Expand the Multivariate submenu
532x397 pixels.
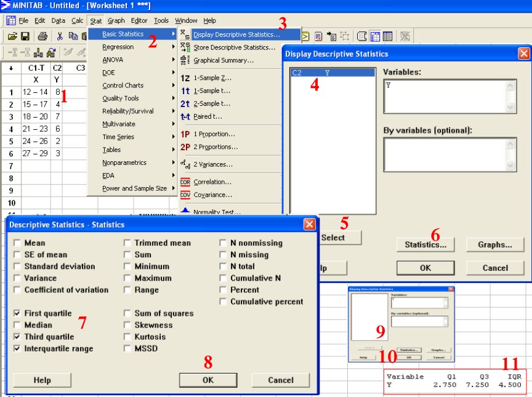click(x=132, y=124)
